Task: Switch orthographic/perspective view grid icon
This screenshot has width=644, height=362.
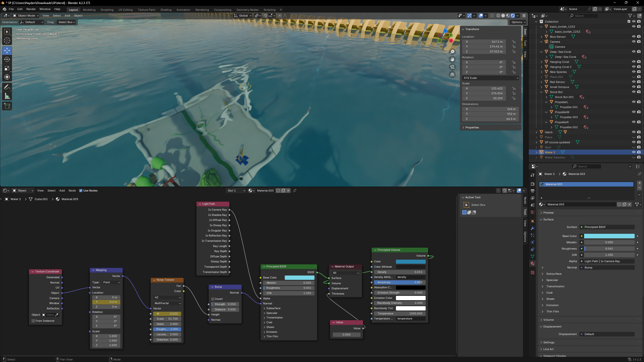Action: (x=452, y=74)
